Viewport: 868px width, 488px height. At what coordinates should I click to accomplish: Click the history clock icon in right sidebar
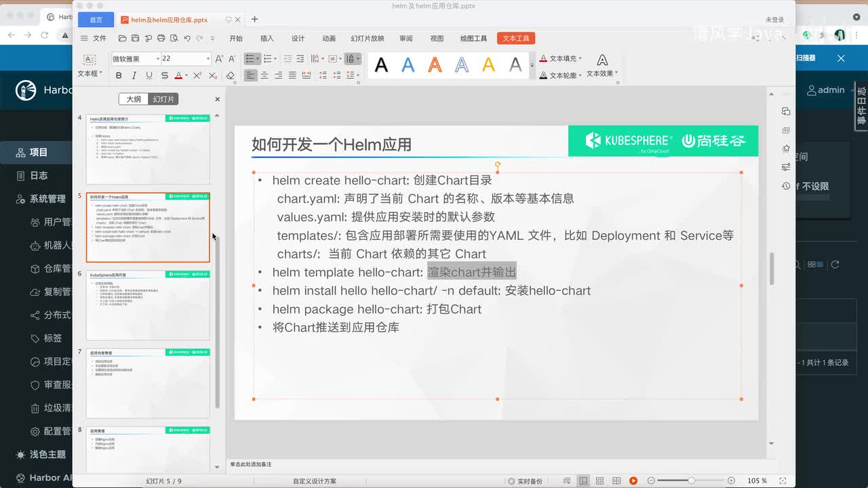click(786, 186)
